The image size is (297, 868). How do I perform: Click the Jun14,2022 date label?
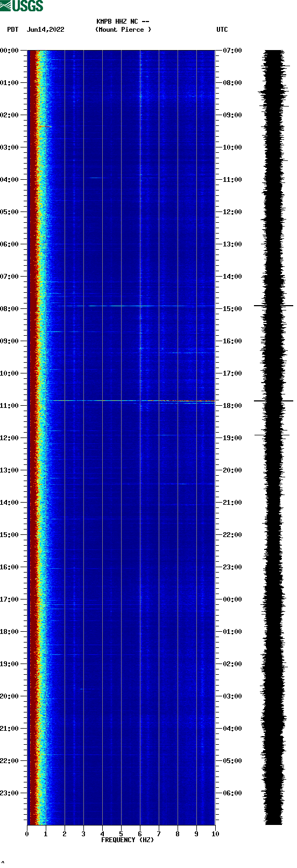(x=45, y=30)
